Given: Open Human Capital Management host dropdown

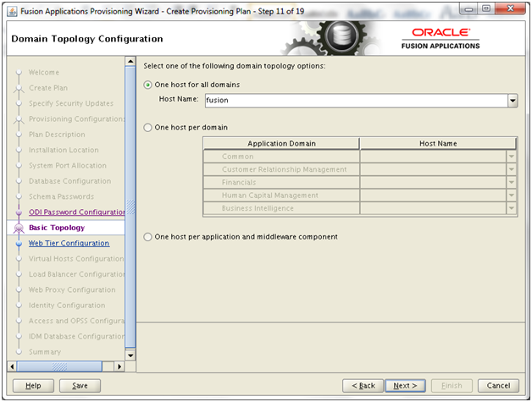Looking at the screenshot, I should [512, 195].
